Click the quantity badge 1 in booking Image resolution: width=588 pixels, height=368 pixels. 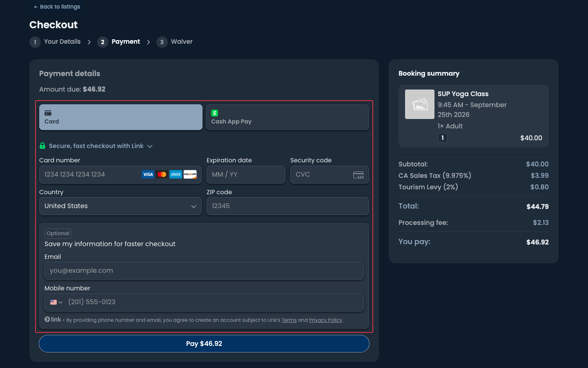(443, 138)
